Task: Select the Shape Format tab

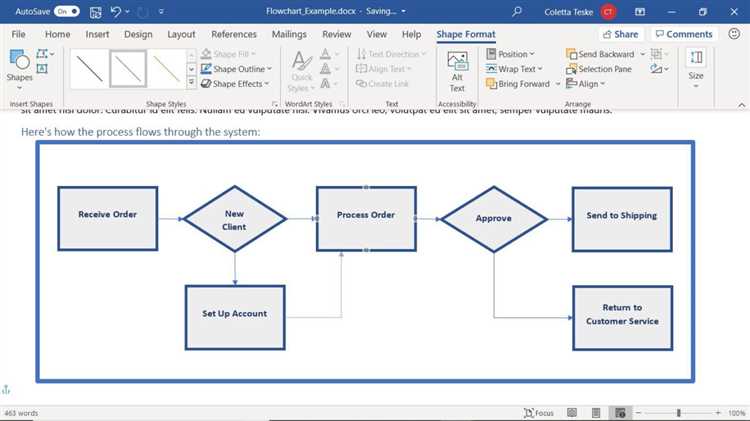Action: (x=466, y=34)
